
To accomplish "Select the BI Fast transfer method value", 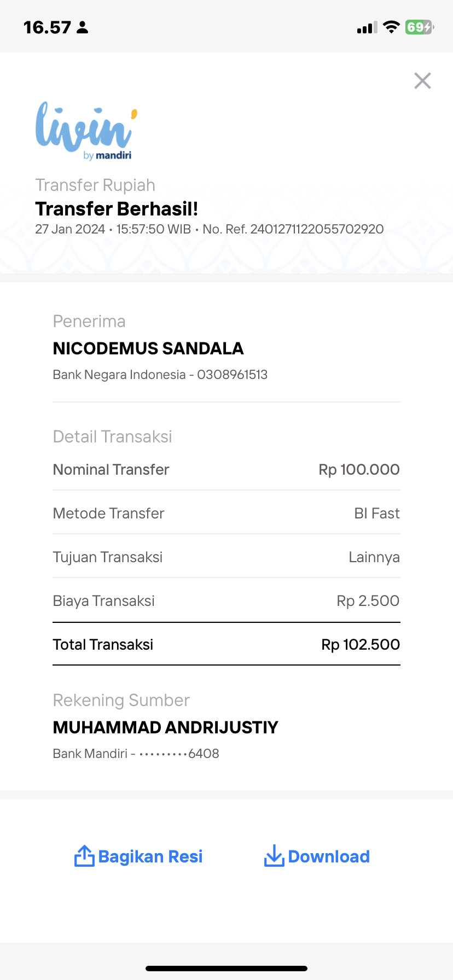I will 377,513.
